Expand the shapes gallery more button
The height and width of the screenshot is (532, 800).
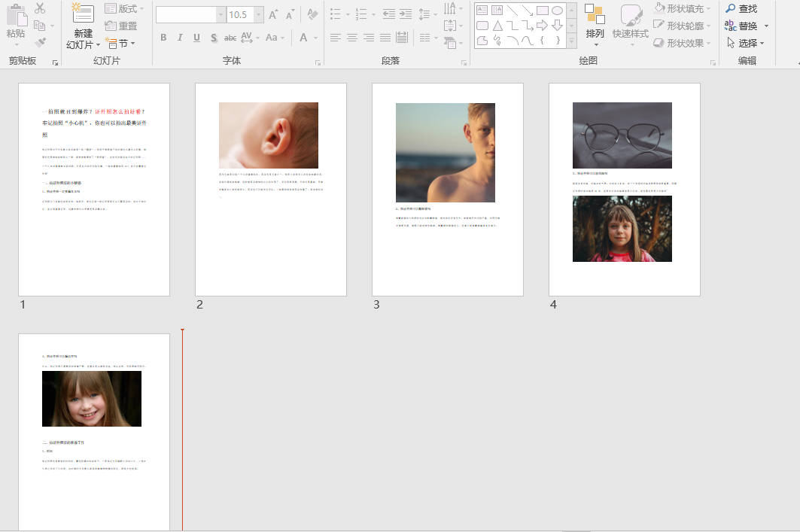coord(571,42)
